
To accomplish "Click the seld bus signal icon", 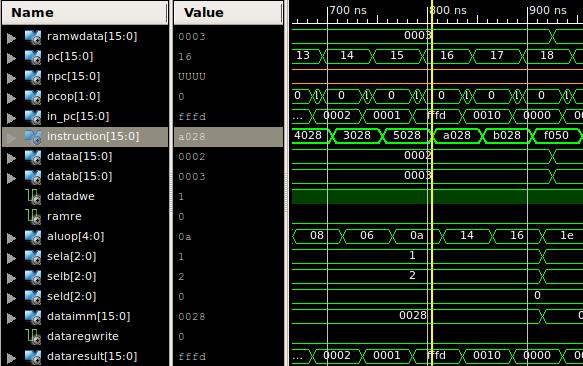I will (x=33, y=298).
